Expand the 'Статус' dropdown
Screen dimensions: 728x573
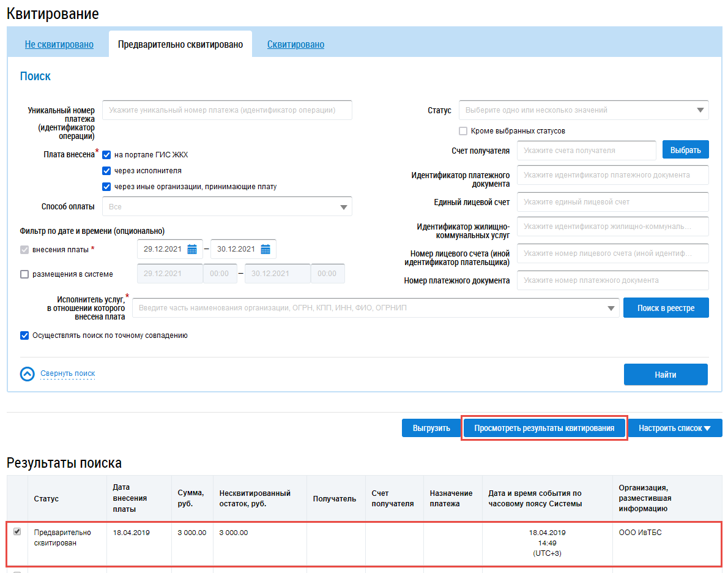pos(700,110)
